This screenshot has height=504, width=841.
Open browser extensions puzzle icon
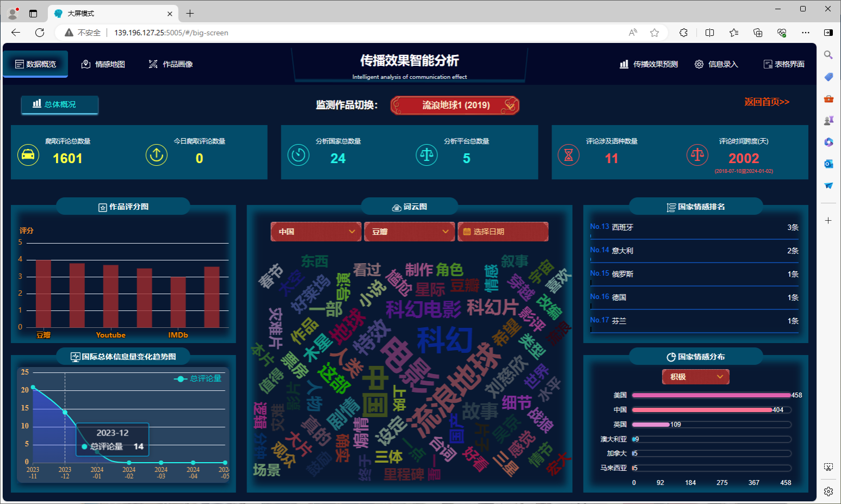point(684,33)
